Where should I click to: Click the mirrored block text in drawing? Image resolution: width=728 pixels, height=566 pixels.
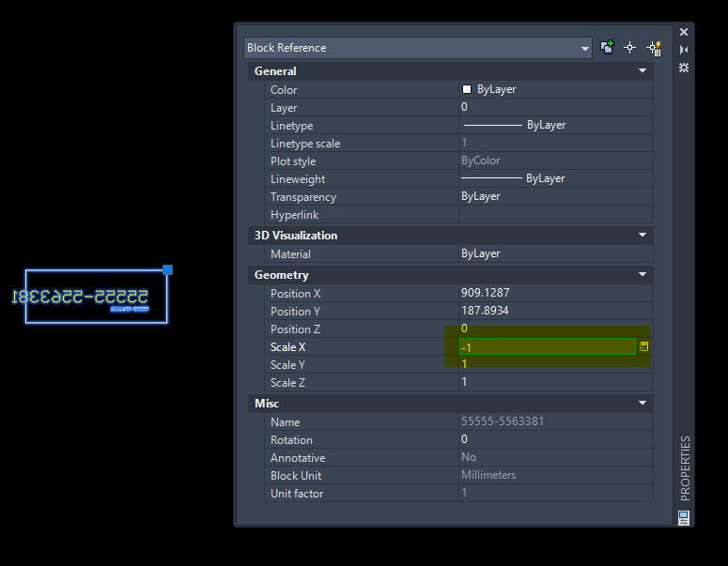point(80,296)
